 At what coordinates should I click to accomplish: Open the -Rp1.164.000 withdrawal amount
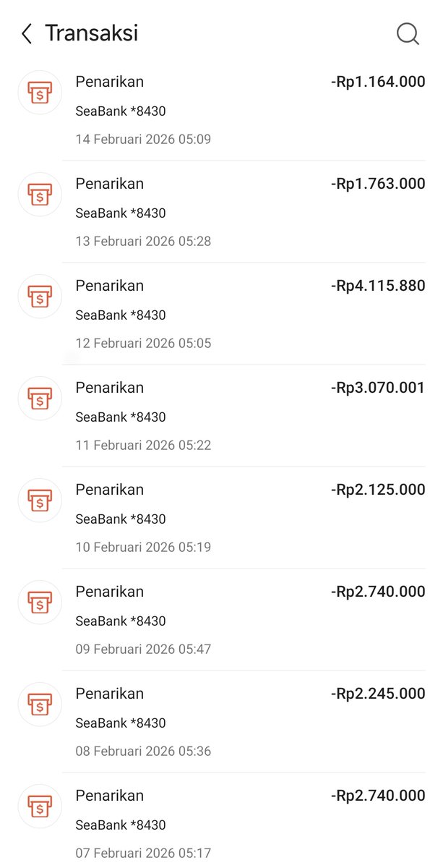point(378,82)
